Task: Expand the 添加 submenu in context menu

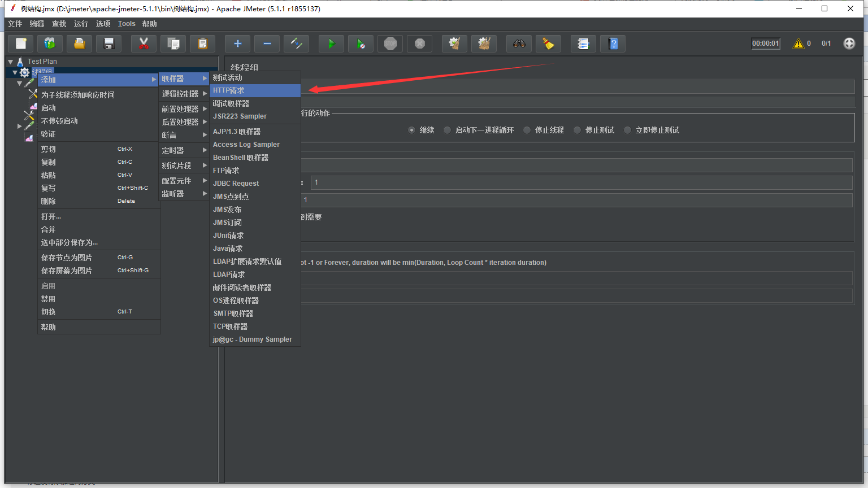Action: 99,80
